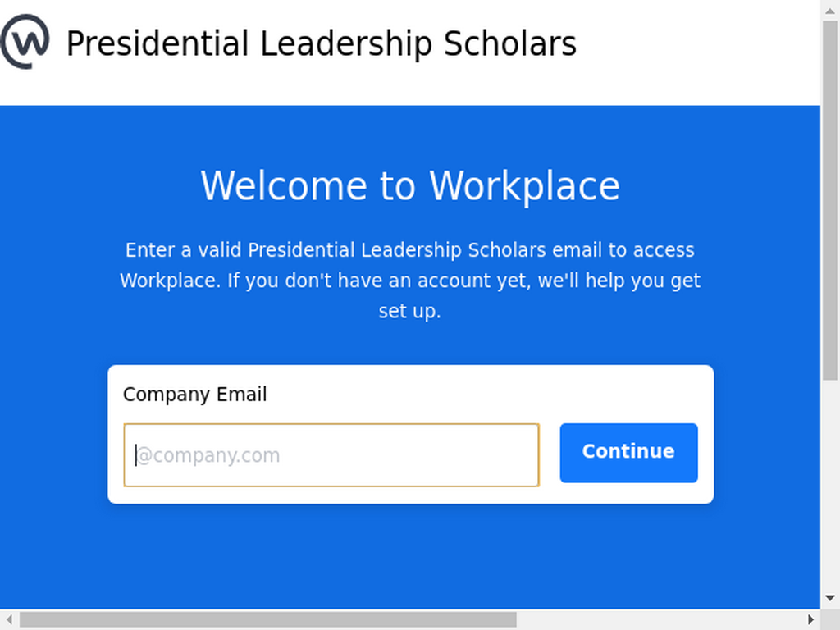Click the Presidential Leadership Scholars header title
This screenshot has height=630, width=840.
click(x=322, y=43)
